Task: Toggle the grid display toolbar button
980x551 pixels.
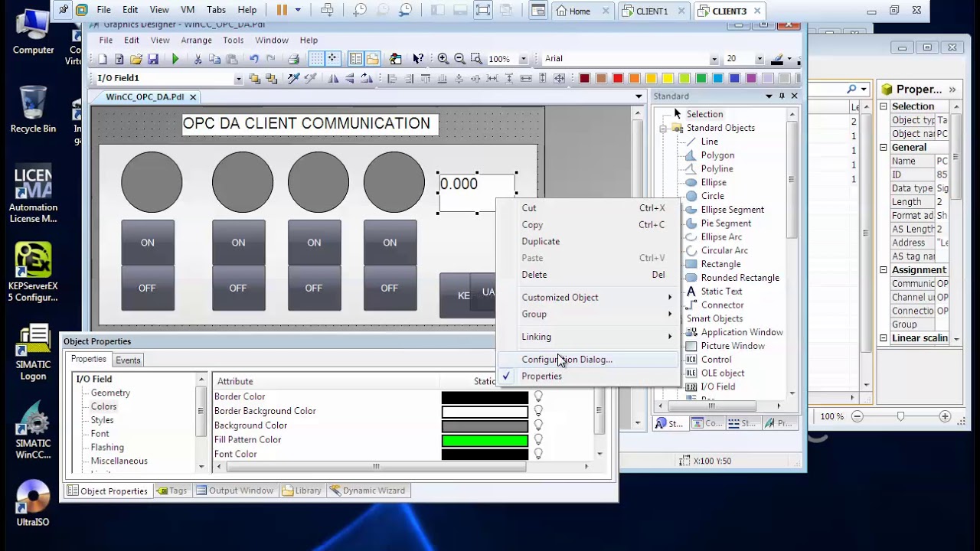Action: point(316,59)
